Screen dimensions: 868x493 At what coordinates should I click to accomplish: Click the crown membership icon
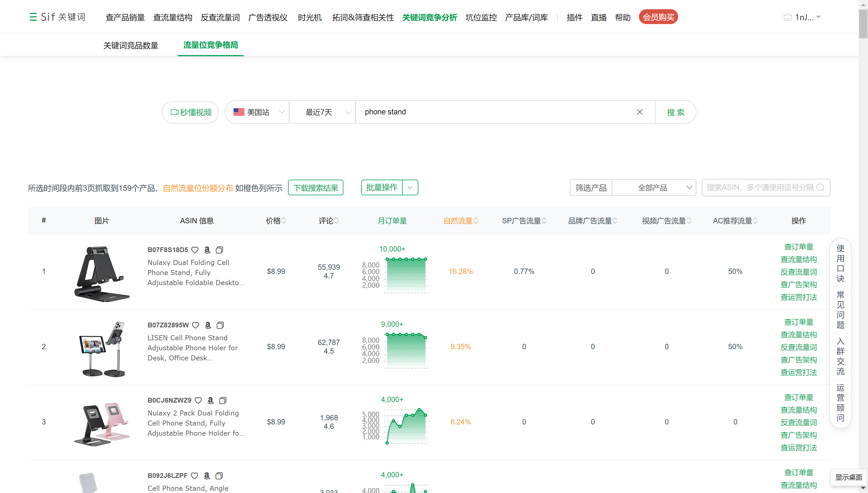[788, 17]
